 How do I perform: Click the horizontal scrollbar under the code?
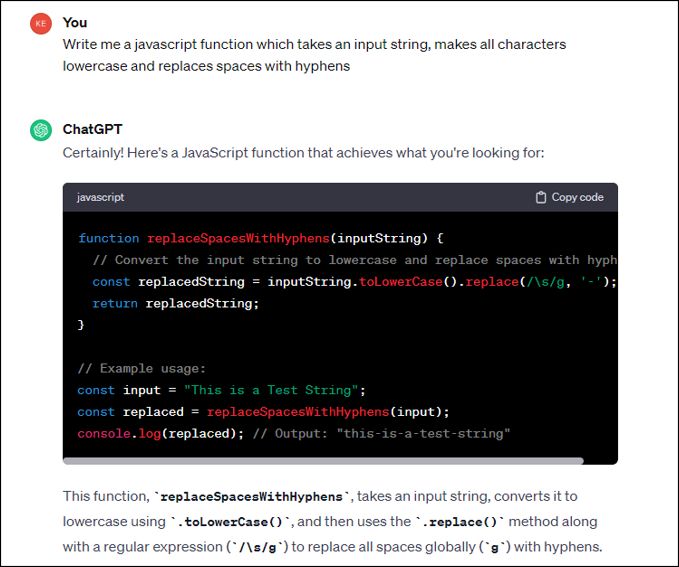[x=323, y=461]
